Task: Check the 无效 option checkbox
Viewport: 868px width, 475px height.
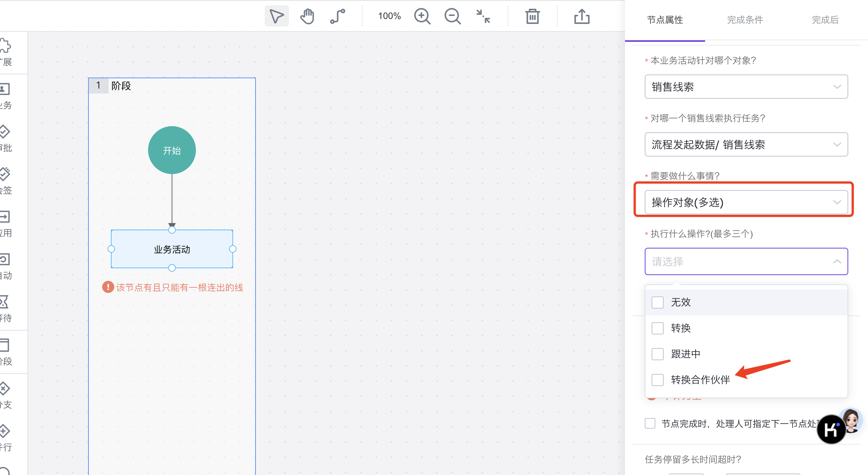Action: (658, 302)
